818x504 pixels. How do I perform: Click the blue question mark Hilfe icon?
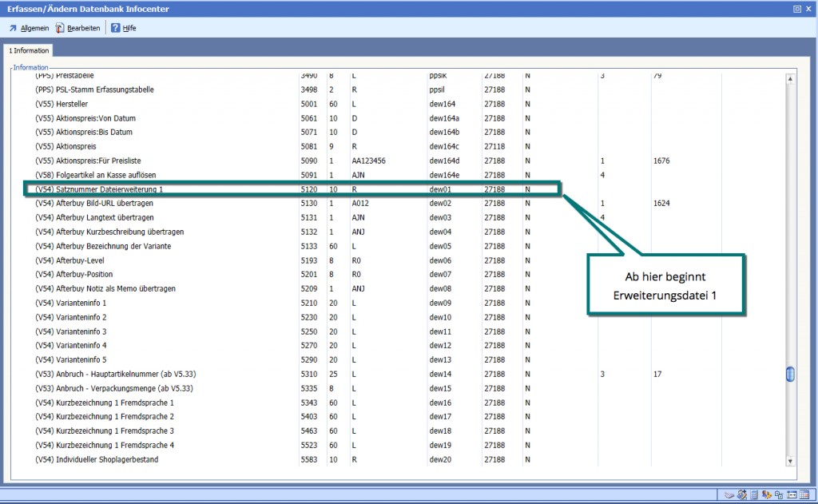point(115,28)
